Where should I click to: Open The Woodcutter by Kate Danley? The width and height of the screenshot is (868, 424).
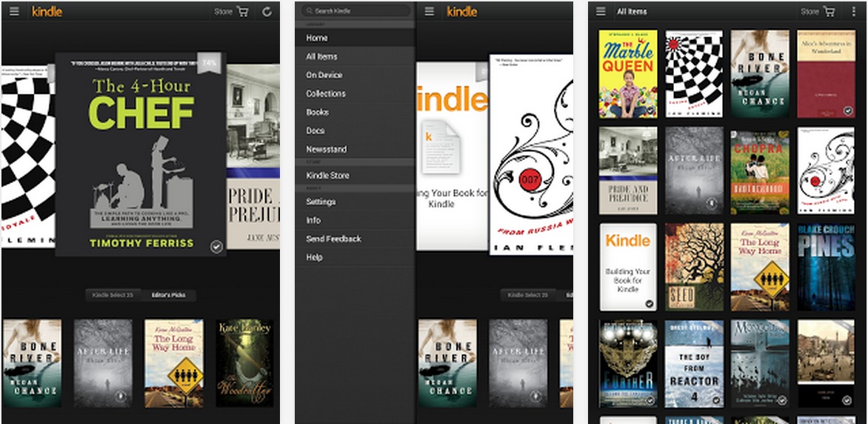click(244, 363)
